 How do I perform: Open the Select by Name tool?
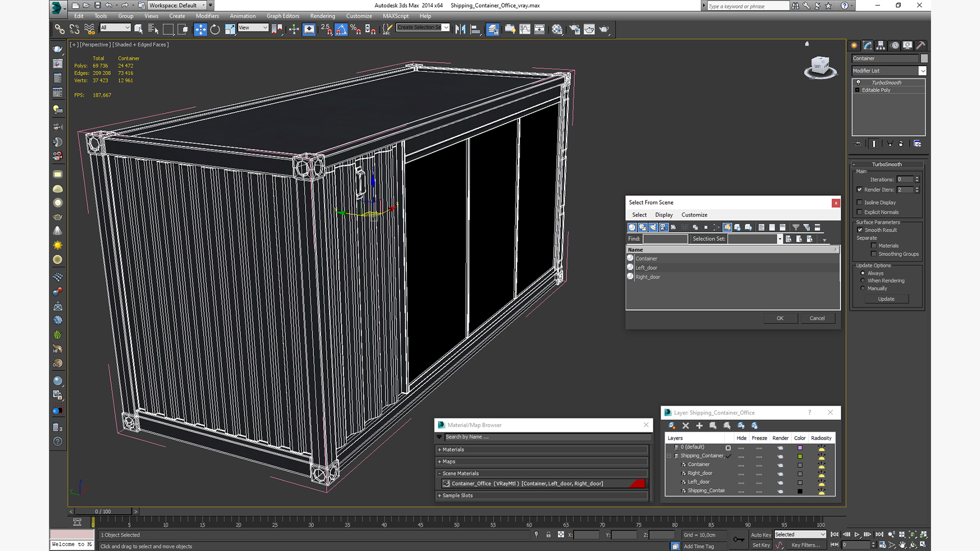(x=153, y=29)
